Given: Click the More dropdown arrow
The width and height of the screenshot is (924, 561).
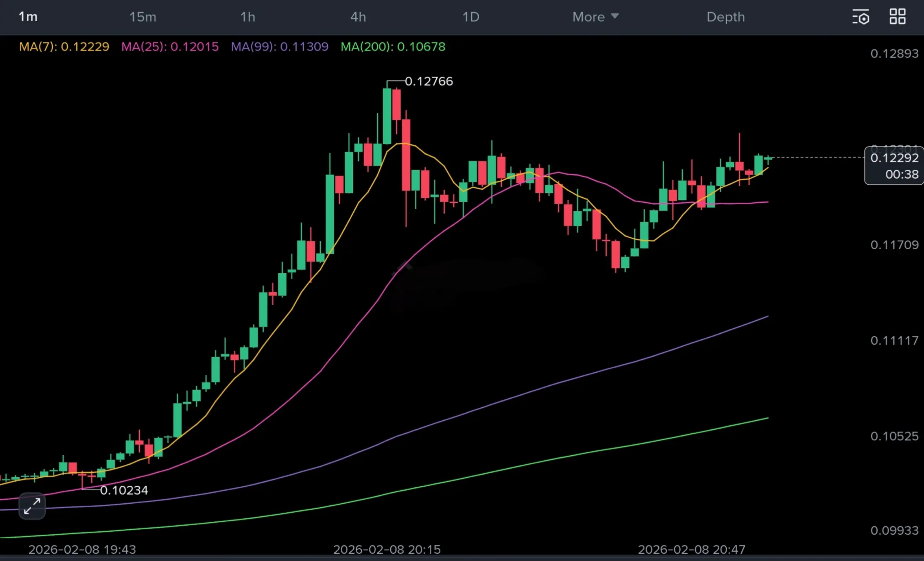Looking at the screenshot, I should [615, 16].
